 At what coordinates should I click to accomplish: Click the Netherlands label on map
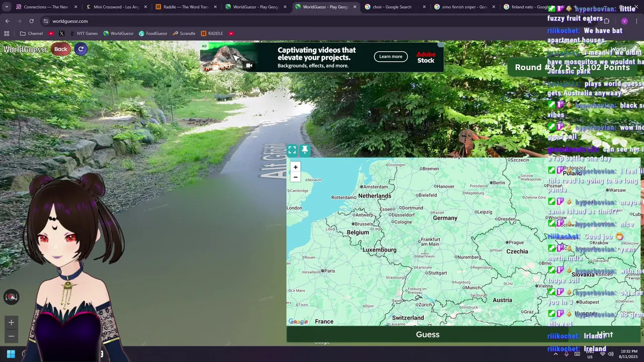375,196
